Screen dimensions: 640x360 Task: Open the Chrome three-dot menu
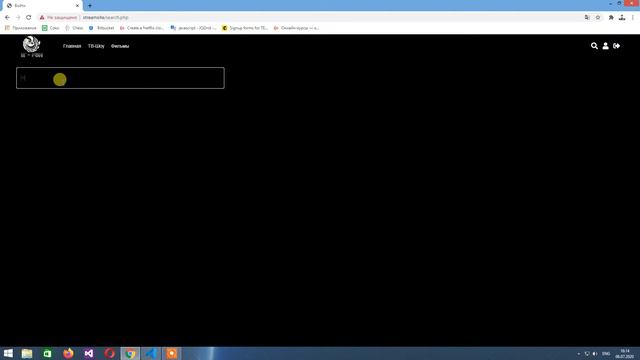point(633,18)
